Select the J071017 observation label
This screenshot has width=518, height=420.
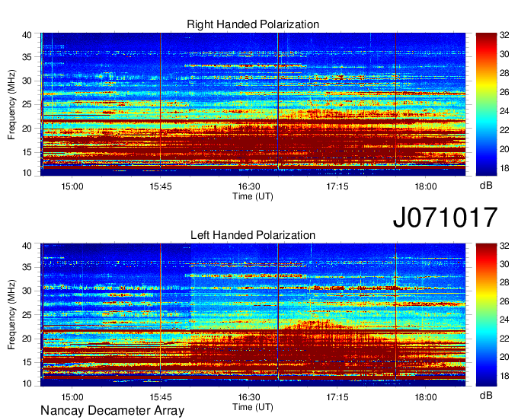pos(445,218)
